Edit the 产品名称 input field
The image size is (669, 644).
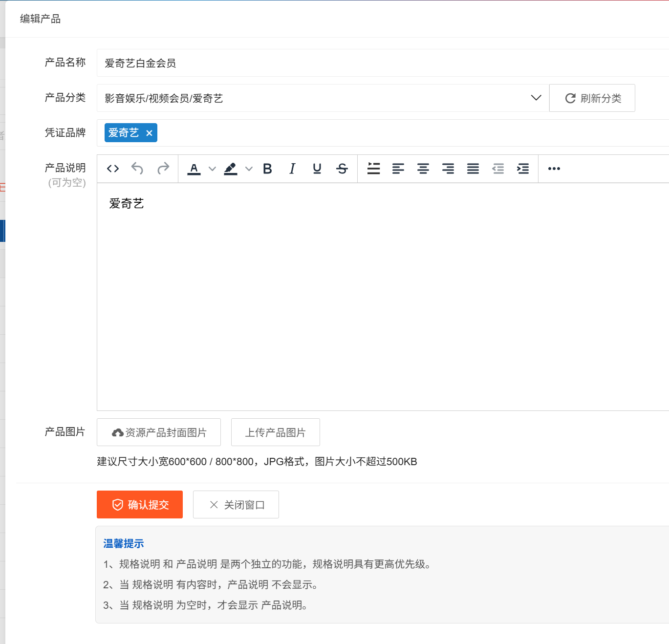pos(383,63)
